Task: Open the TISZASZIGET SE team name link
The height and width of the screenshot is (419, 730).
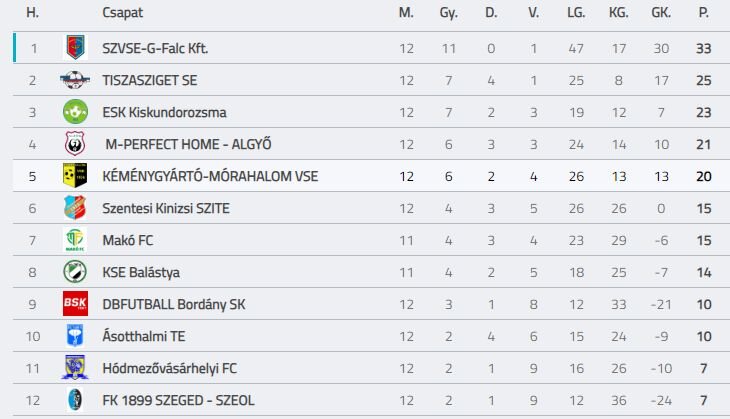Action: tap(149, 81)
